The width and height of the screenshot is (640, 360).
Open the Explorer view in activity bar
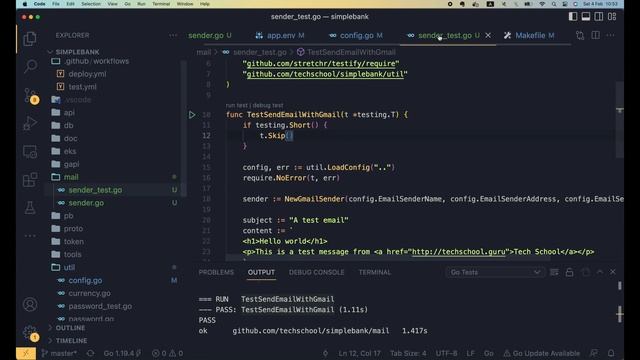[30, 39]
